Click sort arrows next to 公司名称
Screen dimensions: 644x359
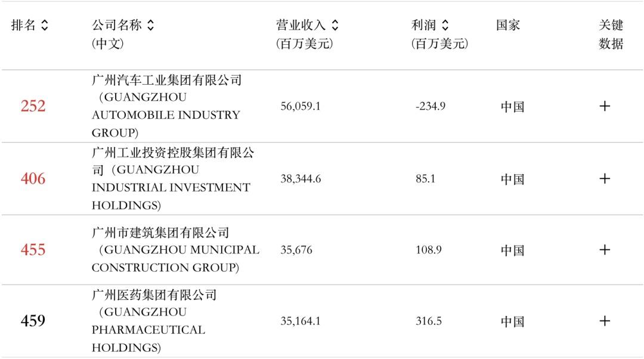click(x=150, y=26)
